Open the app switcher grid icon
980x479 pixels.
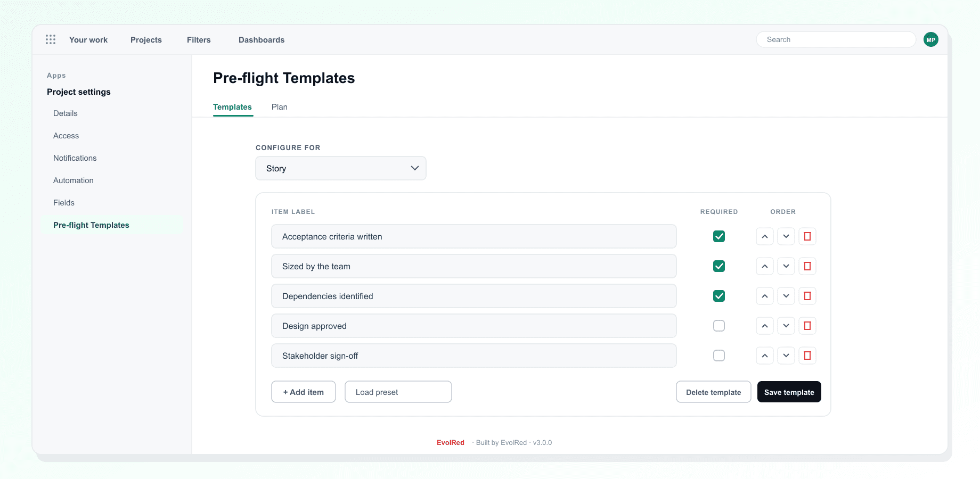51,39
